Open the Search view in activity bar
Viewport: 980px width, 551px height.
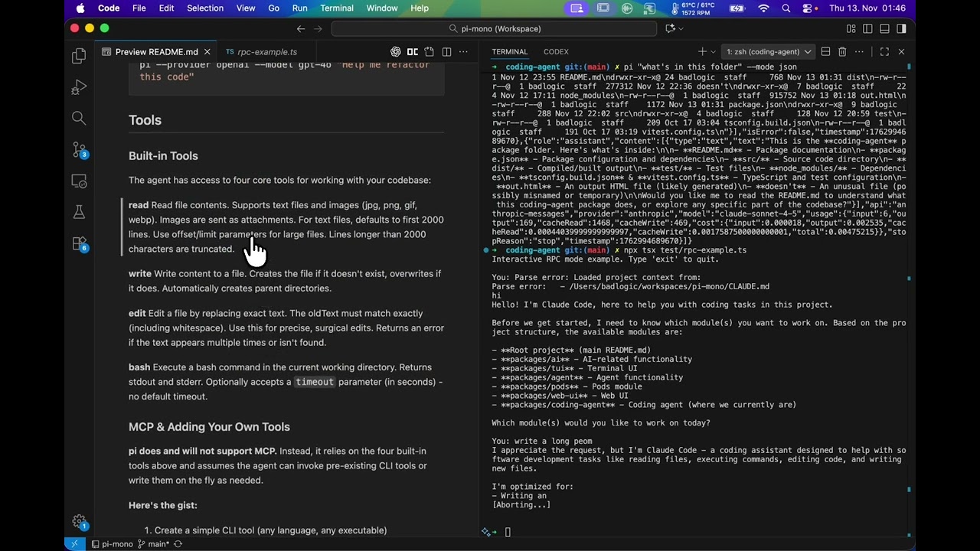coord(79,118)
